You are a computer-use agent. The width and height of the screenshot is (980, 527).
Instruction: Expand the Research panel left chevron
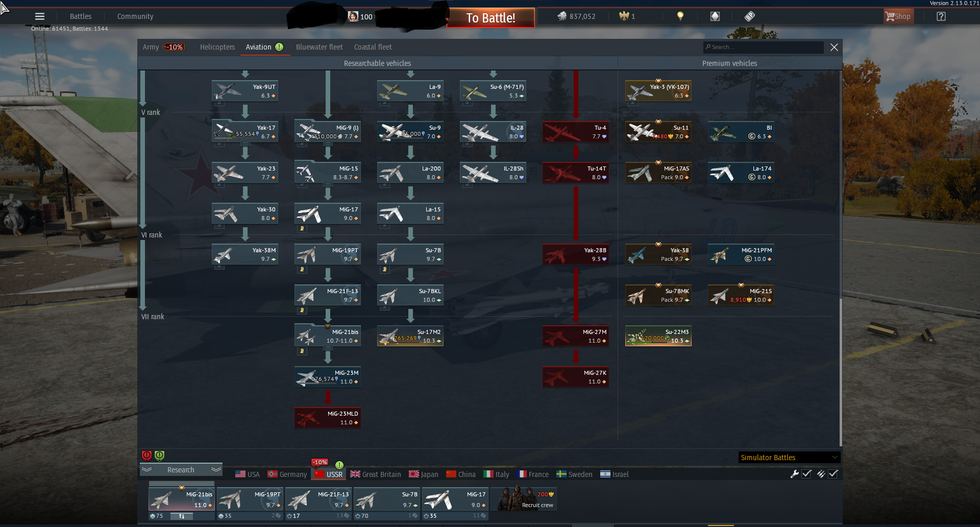(147, 469)
